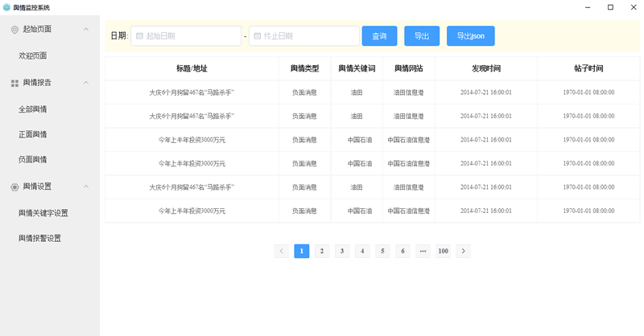Screen dimensions: 644x336
Task: Click 油田信息港 in the first row
Action: (409, 92)
